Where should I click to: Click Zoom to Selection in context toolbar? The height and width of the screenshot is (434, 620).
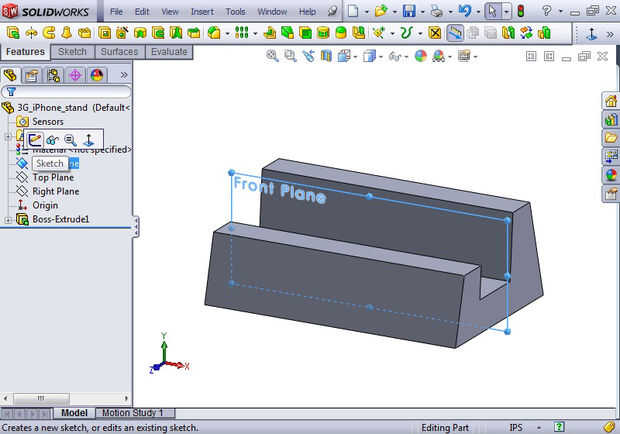[70, 140]
